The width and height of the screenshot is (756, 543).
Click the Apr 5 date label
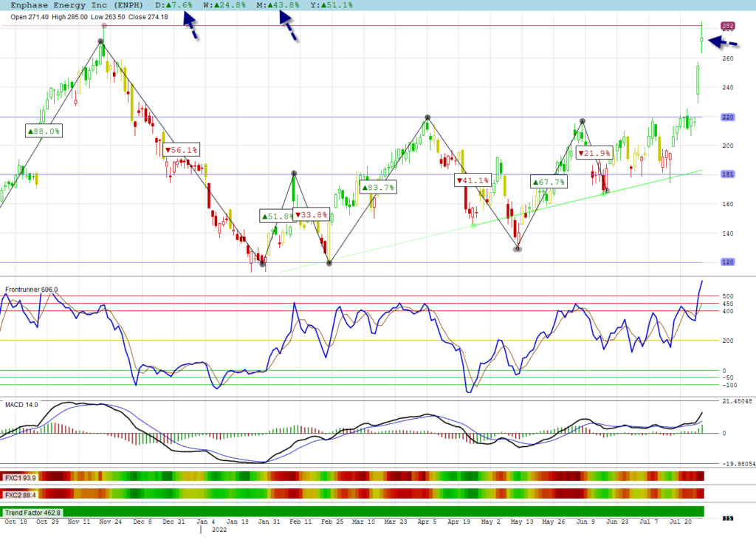pos(427,522)
